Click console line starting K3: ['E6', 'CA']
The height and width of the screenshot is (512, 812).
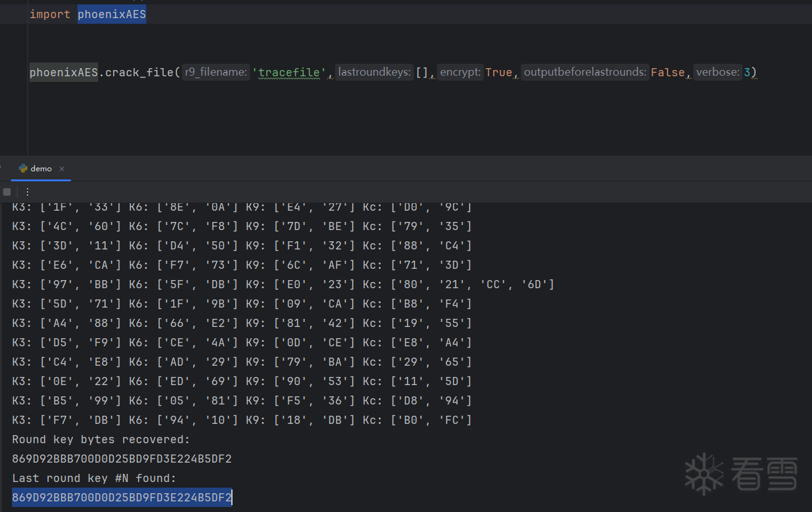coord(242,264)
